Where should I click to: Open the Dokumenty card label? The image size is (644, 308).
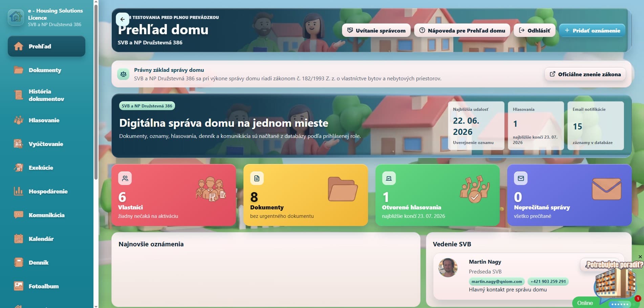click(x=267, y=207)
